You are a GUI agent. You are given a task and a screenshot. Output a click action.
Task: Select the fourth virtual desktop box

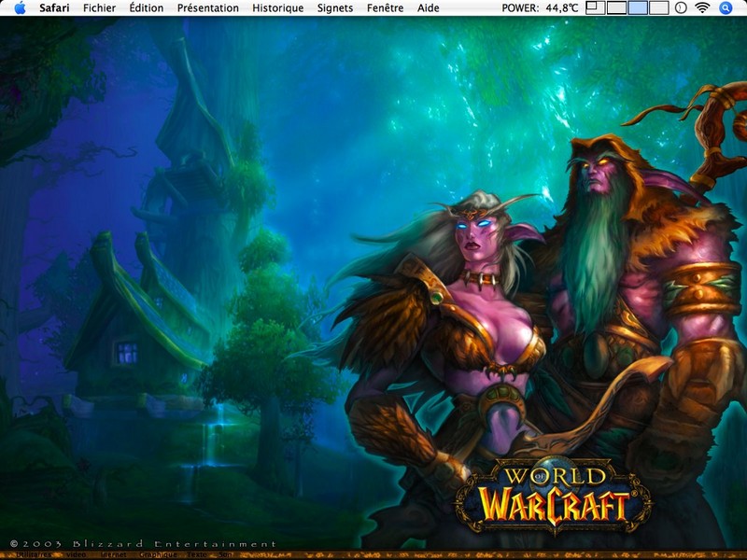point(659,8)
